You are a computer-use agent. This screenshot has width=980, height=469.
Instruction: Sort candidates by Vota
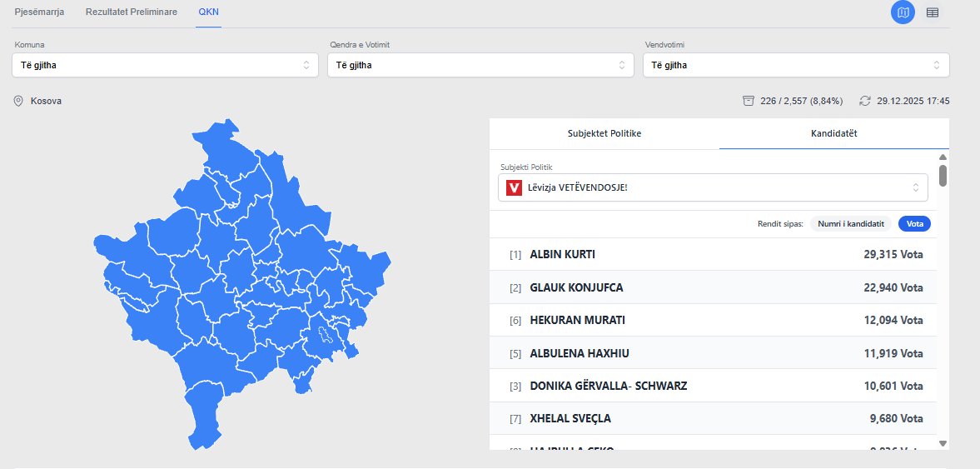[x=914, y=223]
